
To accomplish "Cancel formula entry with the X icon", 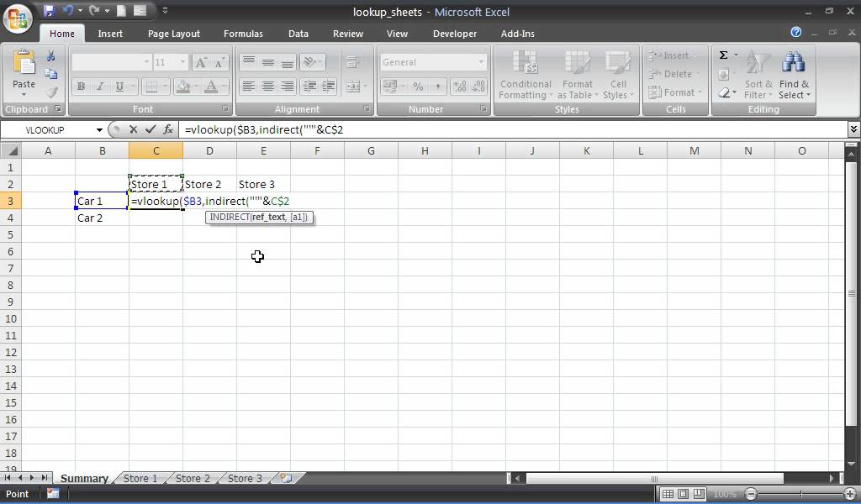I will [133, 129].
